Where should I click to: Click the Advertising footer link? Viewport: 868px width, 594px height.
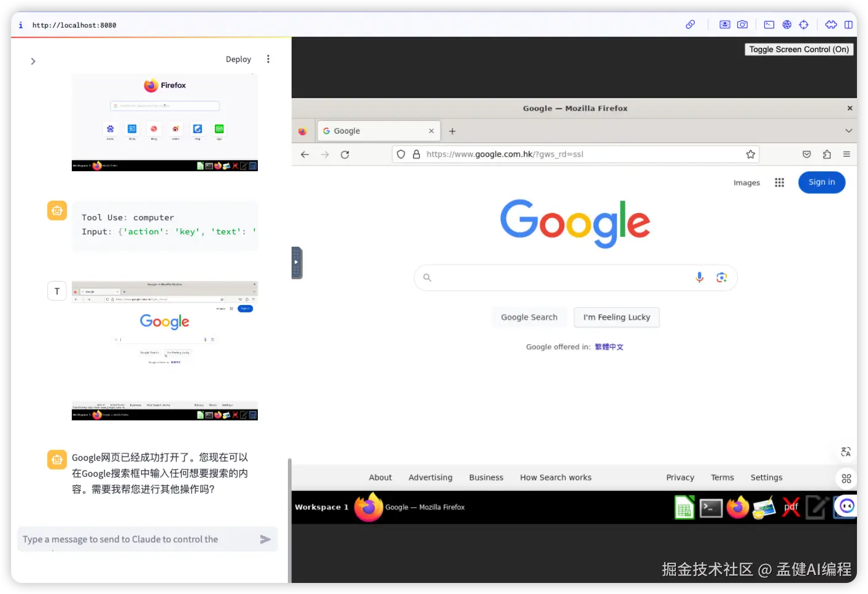[430, 477]
